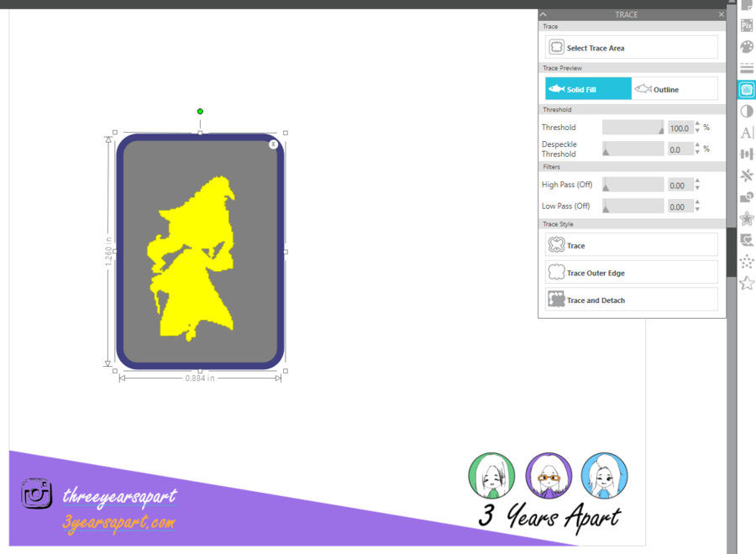Select the star Offset panel icon
Viewport: 756px width, 554px height.
[x=747, y=217]
